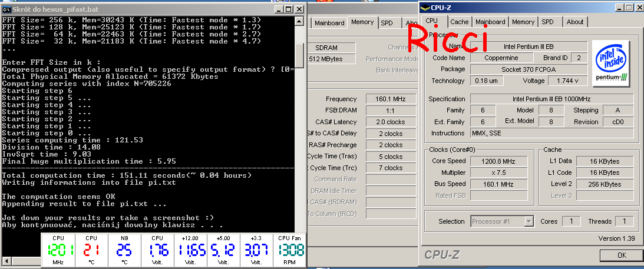The width and height of the screenshot is (644, 269).
Task: Open the Mainboard tab in the back CPU-Z window
Action: coord(329,23)
